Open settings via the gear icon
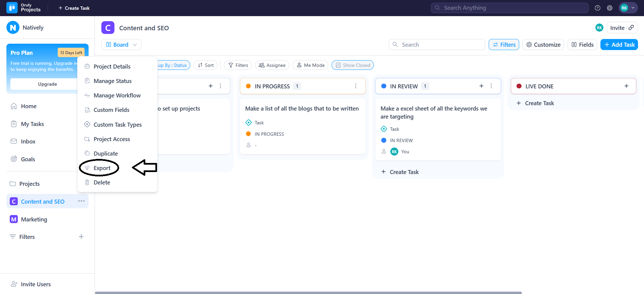 [609, 8]
